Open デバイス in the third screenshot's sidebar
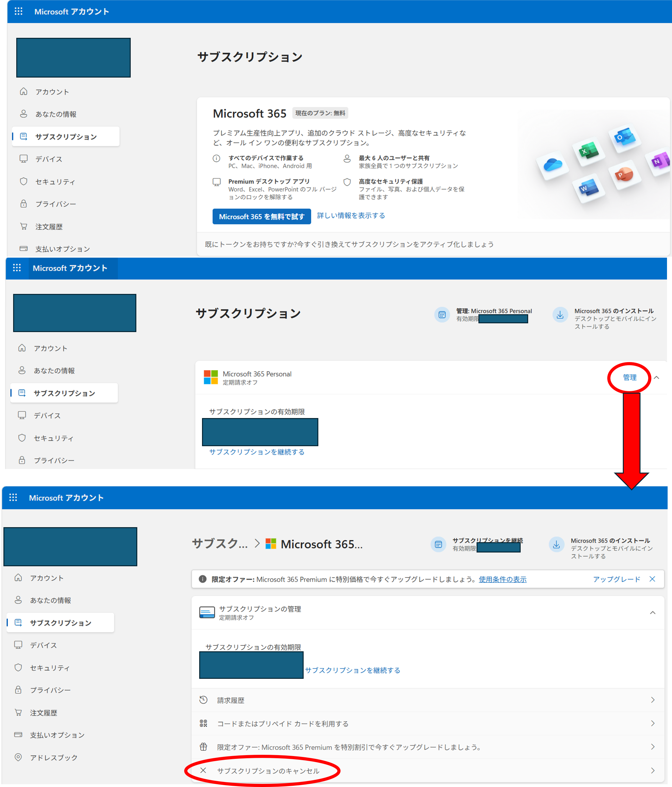The image size is (672, 787). (44, 645)
